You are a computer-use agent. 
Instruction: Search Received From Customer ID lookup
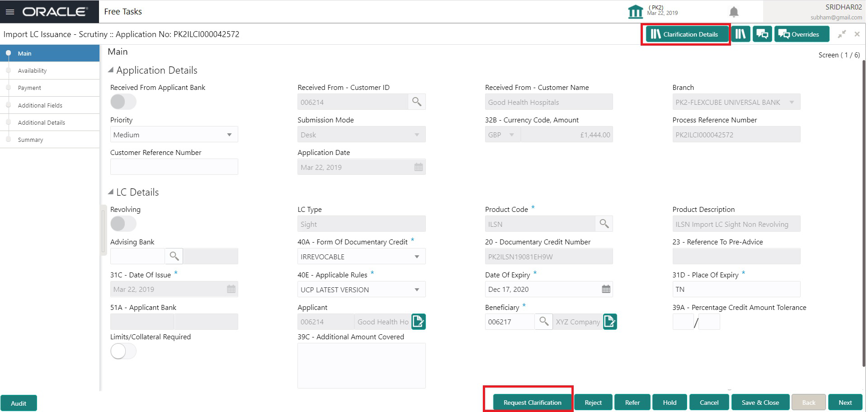pos(416,102)
